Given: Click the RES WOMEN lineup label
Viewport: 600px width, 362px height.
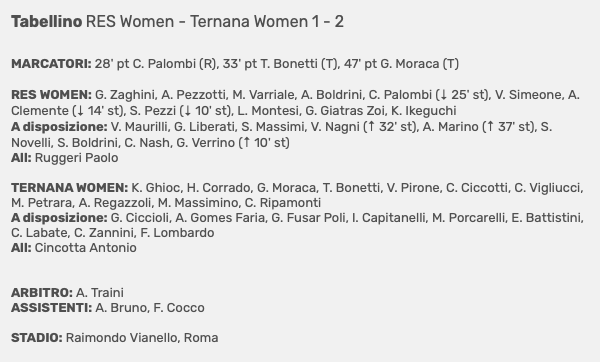Looking at the screenshot, I should tap(51, 95).
